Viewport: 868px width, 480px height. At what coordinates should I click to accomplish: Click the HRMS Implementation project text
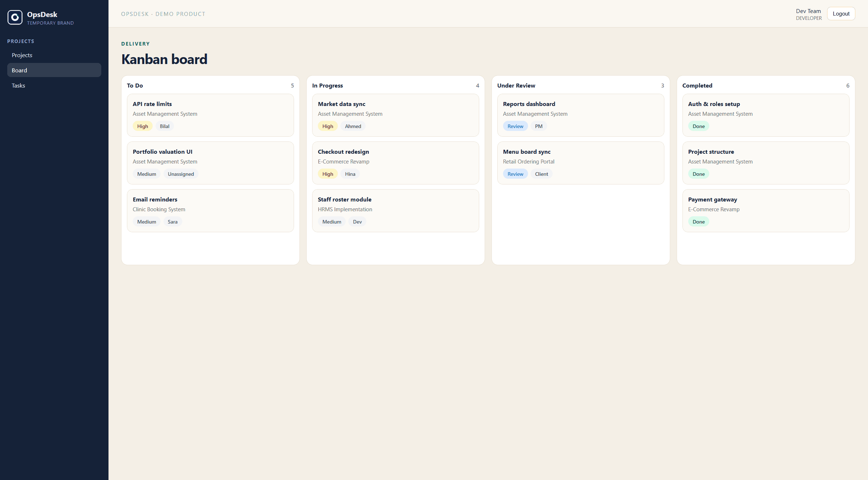tap(345, 209)
